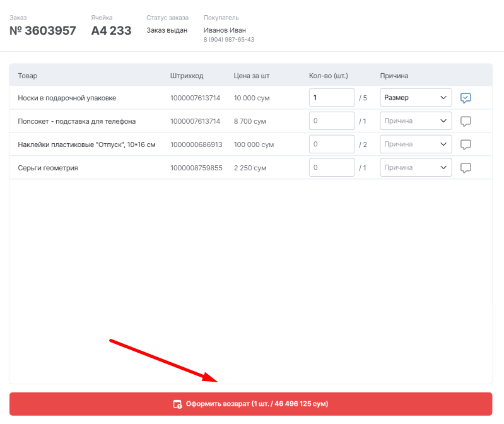The width and height of the screenshot is (504, 424).
Task: Open comment icon for Наклейки пластиковые row
Action: click(x=466, y=144)
